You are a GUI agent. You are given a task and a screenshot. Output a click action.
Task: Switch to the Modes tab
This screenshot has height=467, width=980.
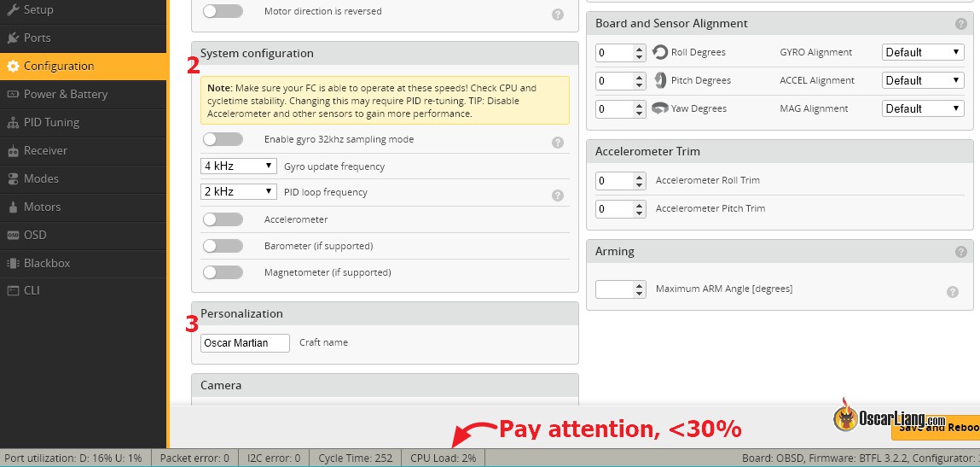pos(41,178)
